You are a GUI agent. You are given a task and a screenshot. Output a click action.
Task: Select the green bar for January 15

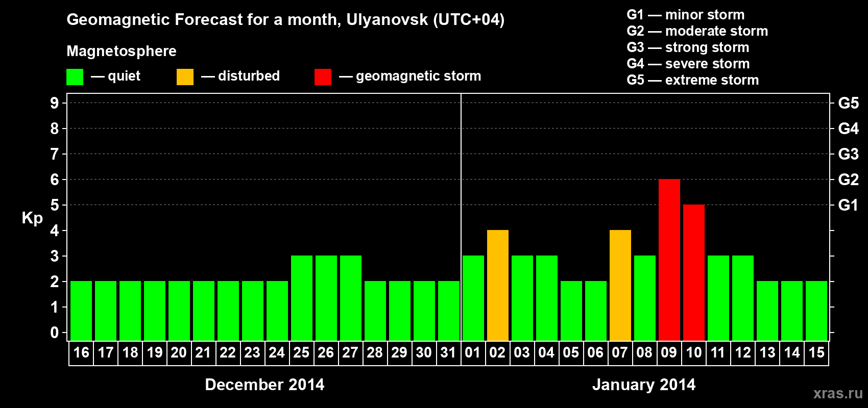[x=816, y=311]
